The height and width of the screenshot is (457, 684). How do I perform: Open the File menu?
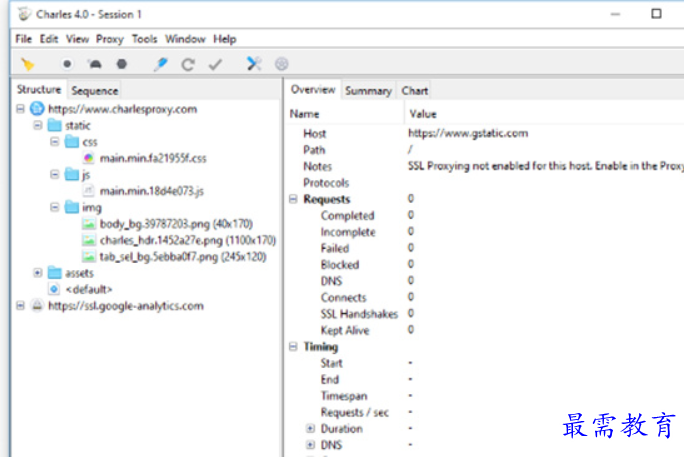point(24,39)
